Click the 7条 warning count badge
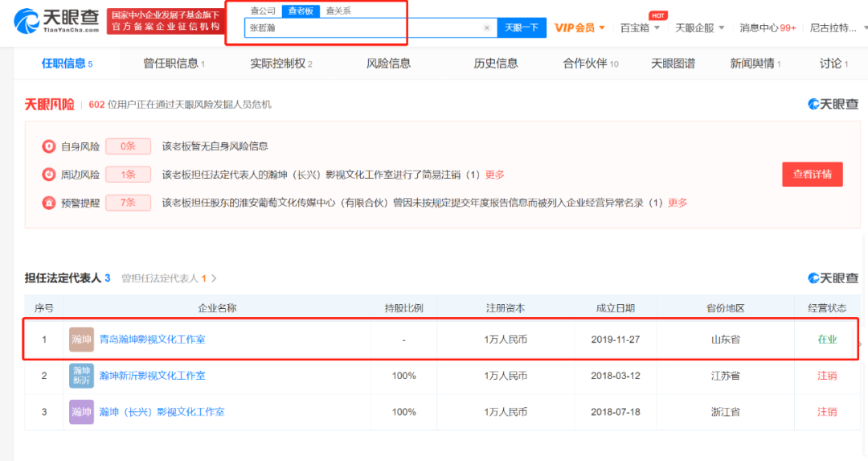The width and height of the screenshot is (868, 461). click(x=128, y=203)
